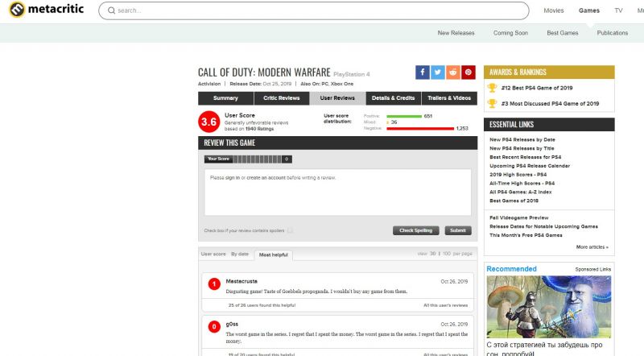This screenshot has height=356, width=644.
Task: Open New PS4 Releases by Date
Action: click(522, 140)
